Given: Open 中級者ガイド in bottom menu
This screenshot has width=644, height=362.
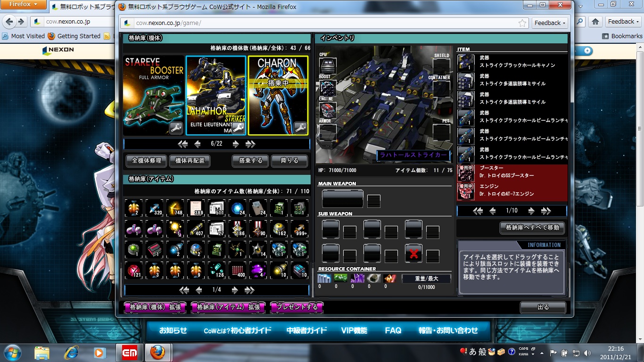Looking at the screenshot, I should 306,331.
